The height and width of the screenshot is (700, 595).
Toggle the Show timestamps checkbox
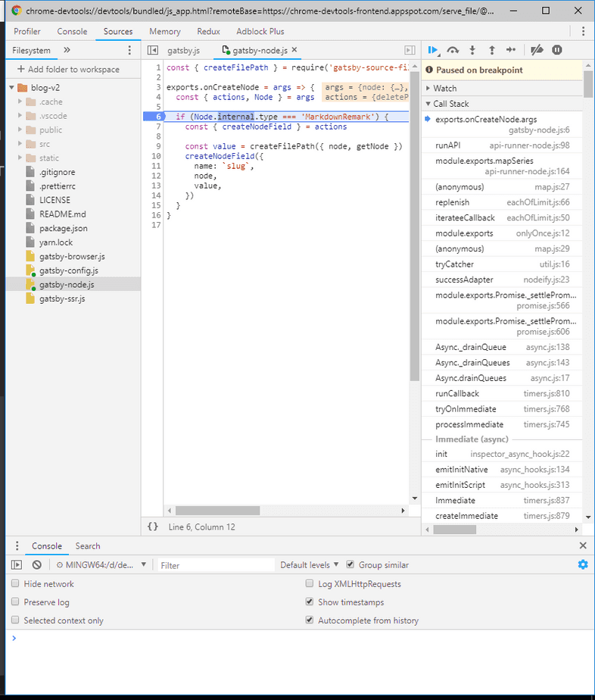coord(310,602)
